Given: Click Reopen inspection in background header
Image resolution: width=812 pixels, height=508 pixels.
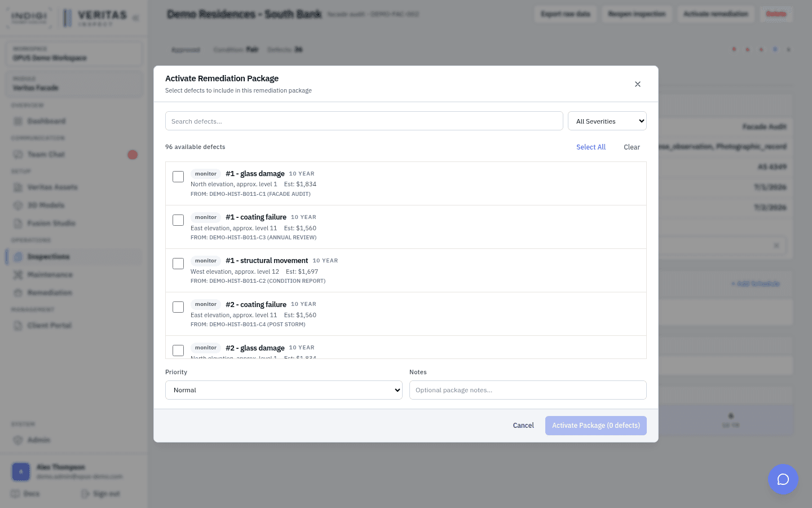Looking at the screenshot, I should (x=637, y=14).
